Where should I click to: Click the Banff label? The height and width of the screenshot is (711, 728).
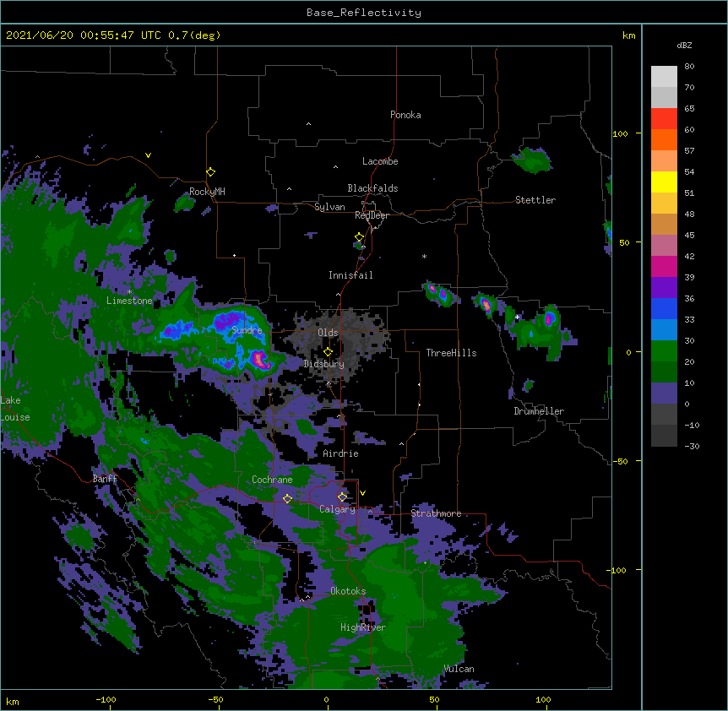point(105,479)
